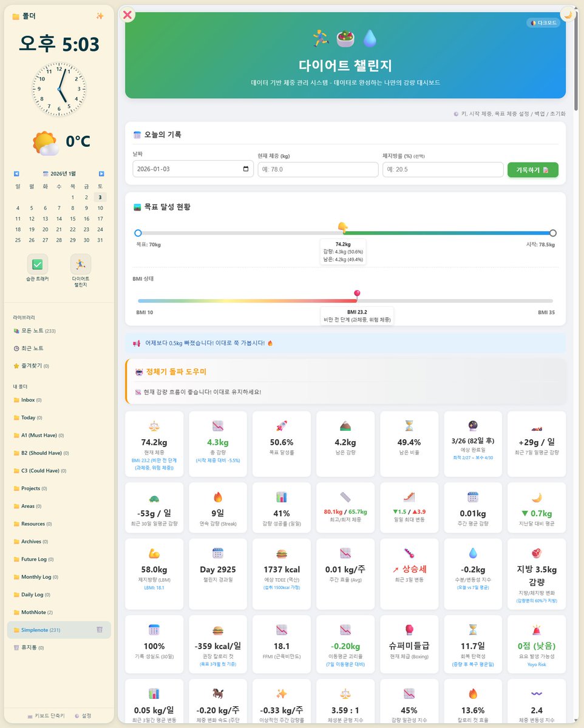Open 즐겨찾기 in the library
The width and height of the screenshot is (584, 728).
[x=59, y=366]
